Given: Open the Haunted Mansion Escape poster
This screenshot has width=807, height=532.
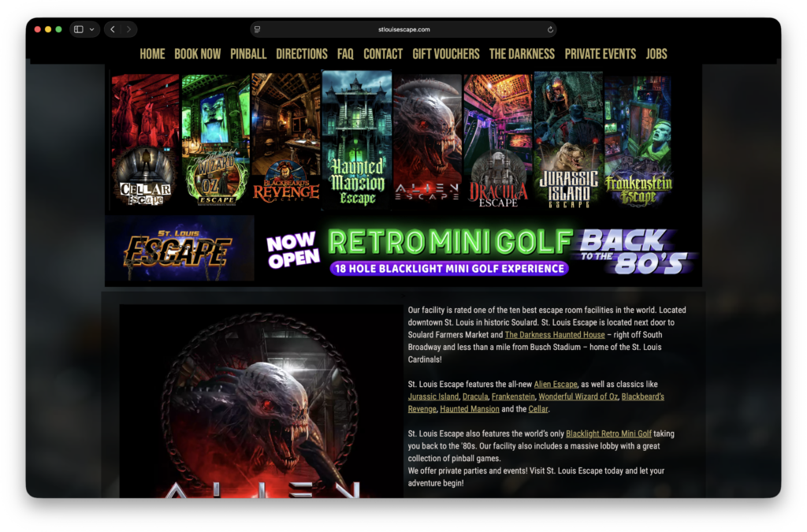Looking at the screenshot, I should (x=356, y=140).
